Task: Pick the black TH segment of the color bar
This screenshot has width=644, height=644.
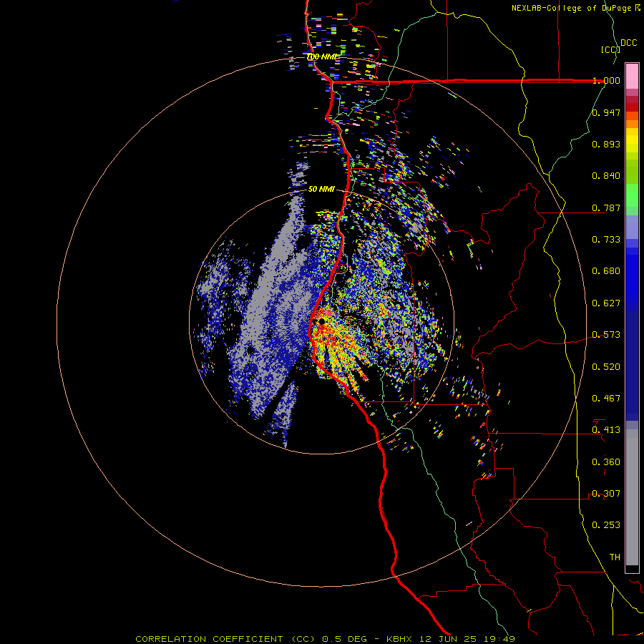Action: [x=632, y=568]
